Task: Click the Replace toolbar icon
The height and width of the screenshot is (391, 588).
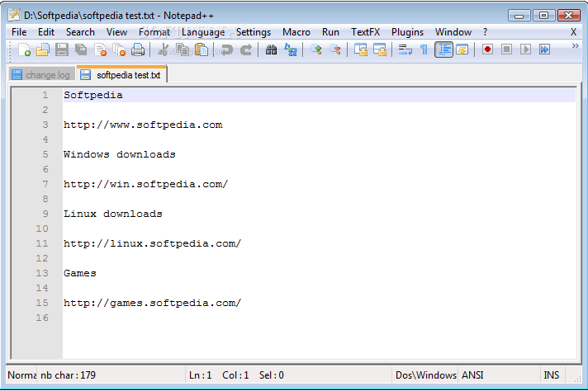Action: click(291, 49)
